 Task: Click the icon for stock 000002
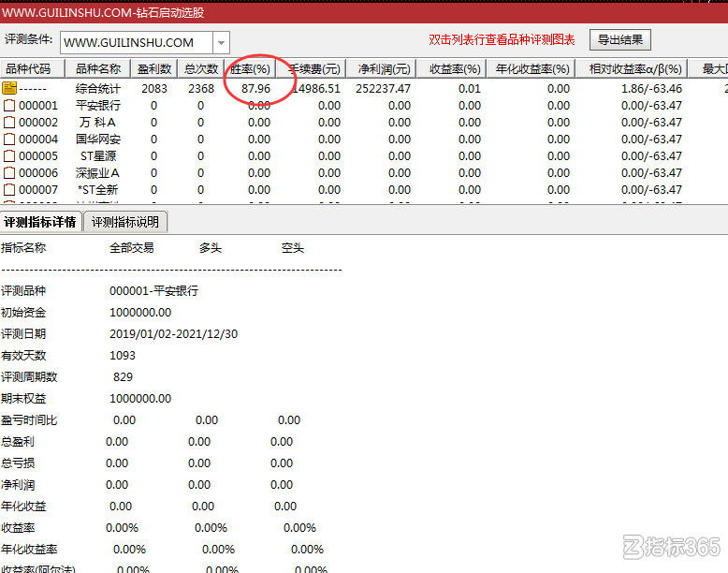coord(8,123)
